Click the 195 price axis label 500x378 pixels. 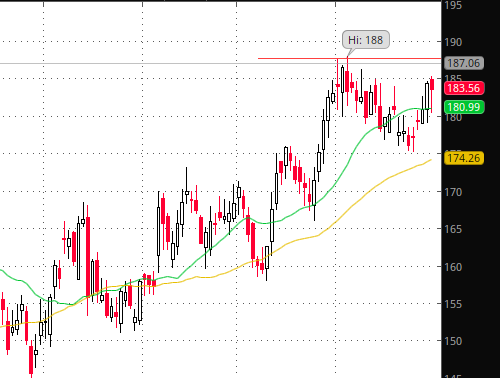coord(453,5)
